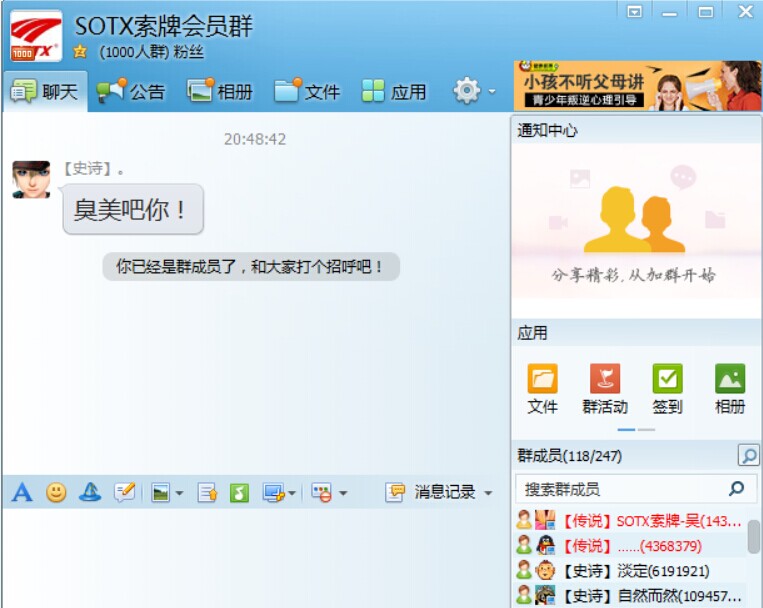Open 文件 app in application panel
The image size is (763, 608).
pyautogui.click(x=542, y=388)
